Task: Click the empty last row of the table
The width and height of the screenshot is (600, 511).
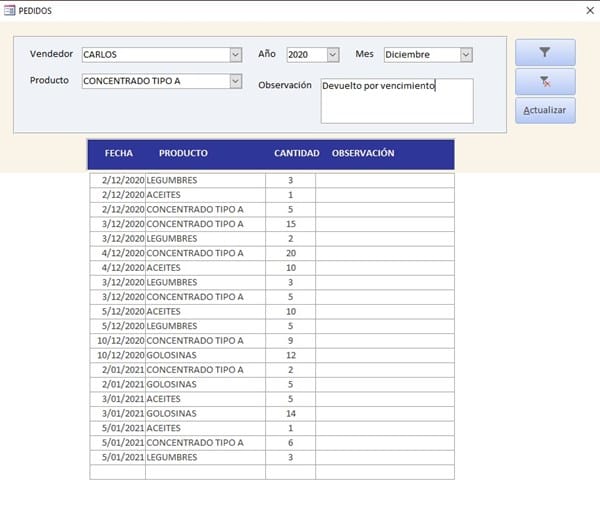Action: pyautogui.click(x=270, y=471)
